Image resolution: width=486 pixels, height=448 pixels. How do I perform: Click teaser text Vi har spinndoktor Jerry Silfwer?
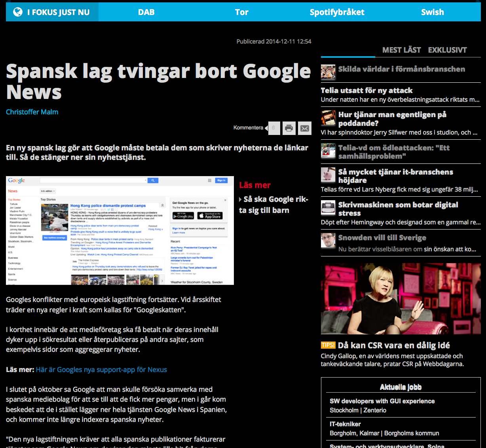click(399, 133)
